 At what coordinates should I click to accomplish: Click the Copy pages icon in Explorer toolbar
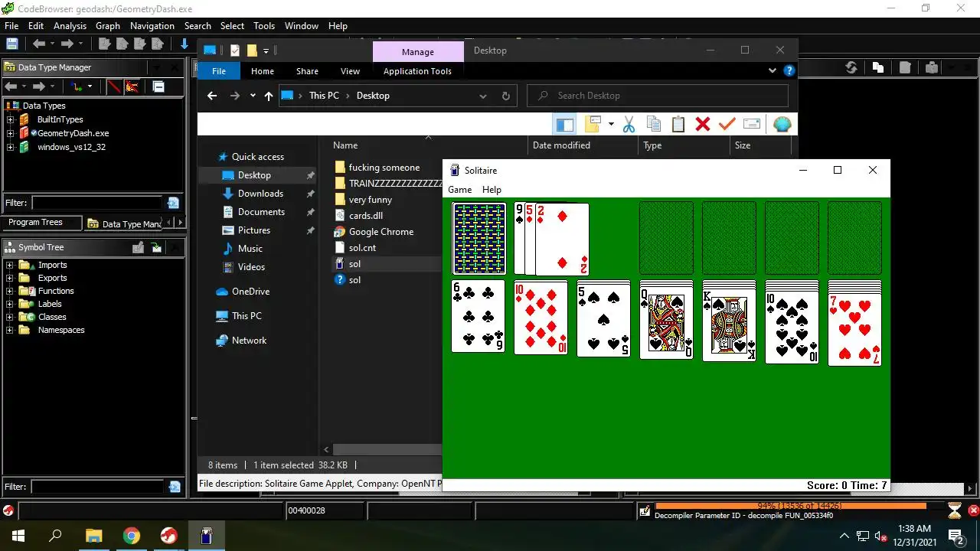pyautogui.click(x=654, y=124)
